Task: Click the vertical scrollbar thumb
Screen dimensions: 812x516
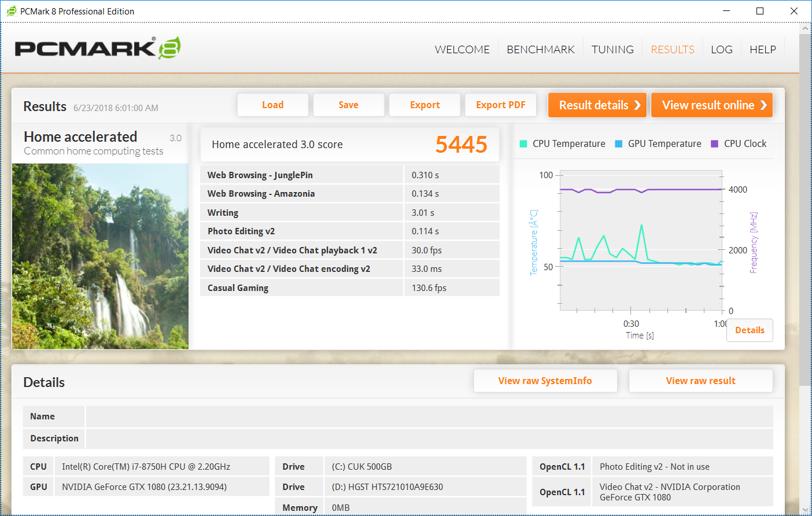Action: 805,210
